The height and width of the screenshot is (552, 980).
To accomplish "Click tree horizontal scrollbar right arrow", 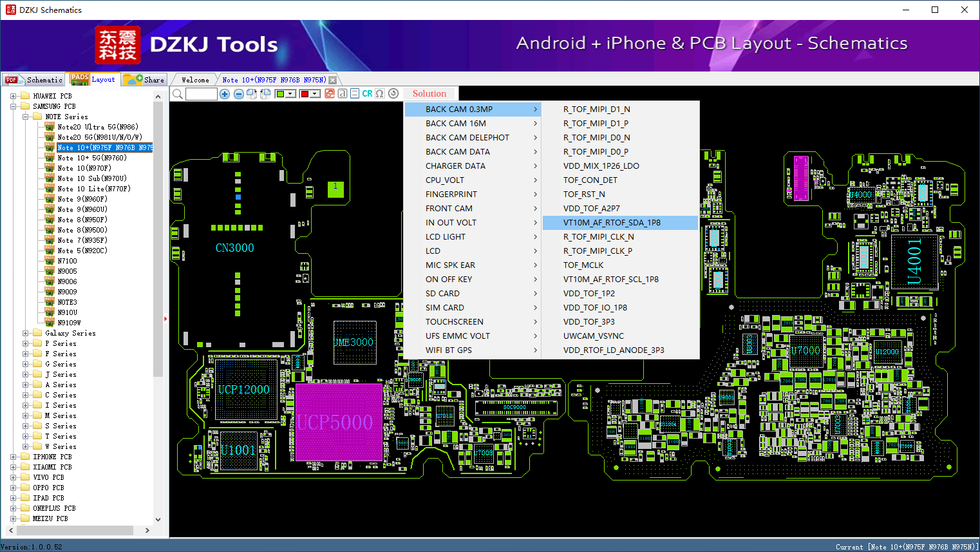I will coord(147,531).
